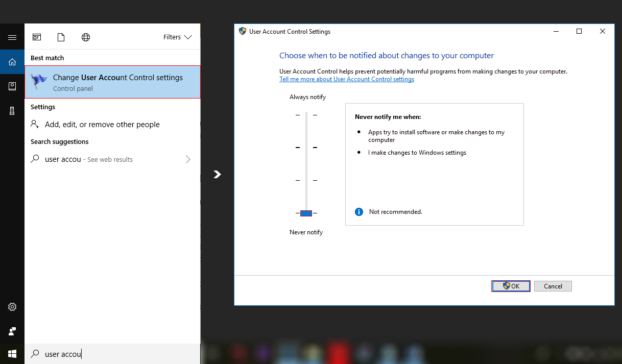Click the 'Always notify' slider label
622x364 pixels.
[307, 97]
